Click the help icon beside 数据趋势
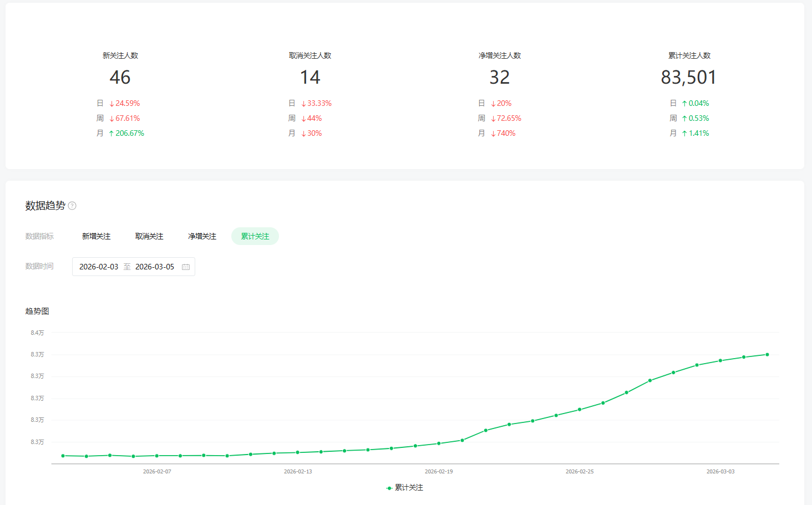 pos(72,206)
